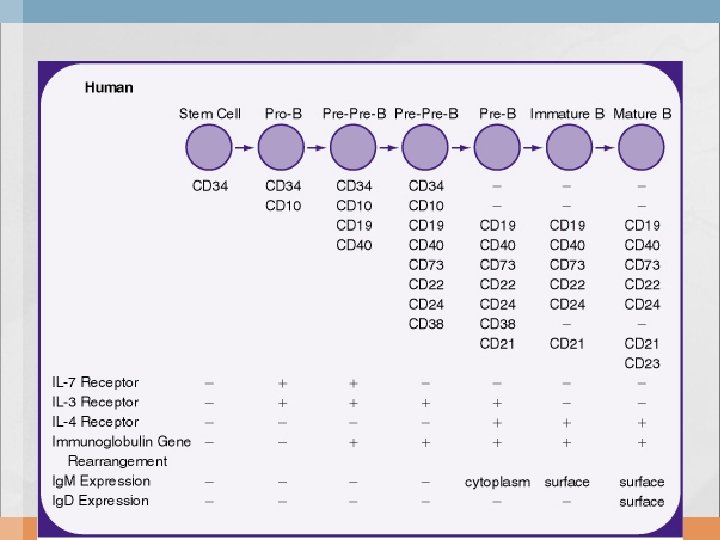Click CD21 under Mature B

click(641, 344)
